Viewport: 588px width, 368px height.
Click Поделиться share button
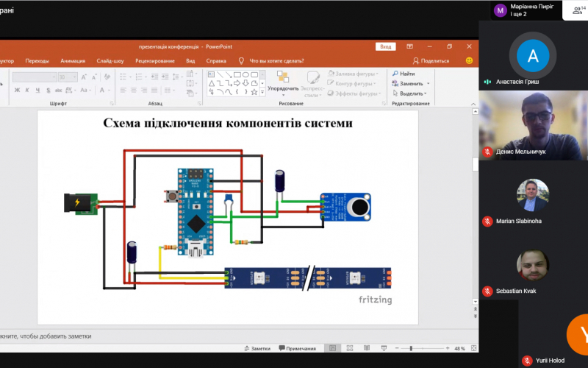(x=431, y=61)
